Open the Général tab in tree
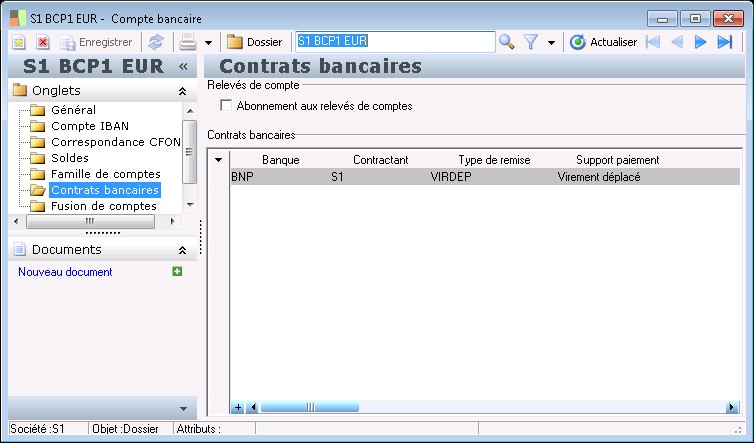 click(x=74, y=110)
